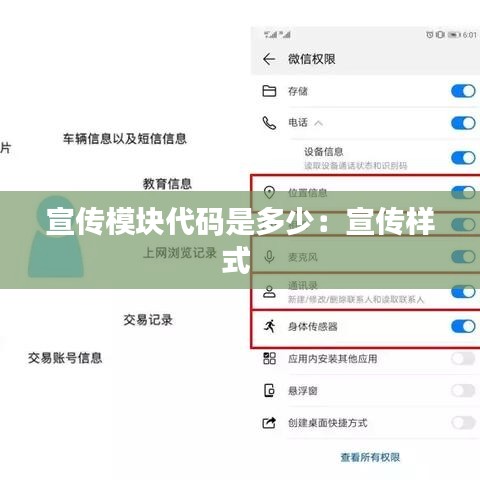Collapse the 电话 section chevron

(318, 123)
